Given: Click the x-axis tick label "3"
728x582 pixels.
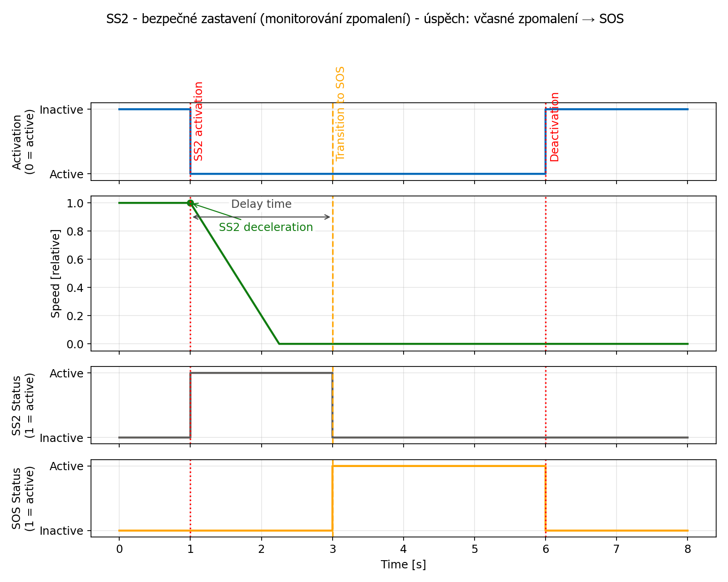Looking at the screenshot, I should coord(333,549).
